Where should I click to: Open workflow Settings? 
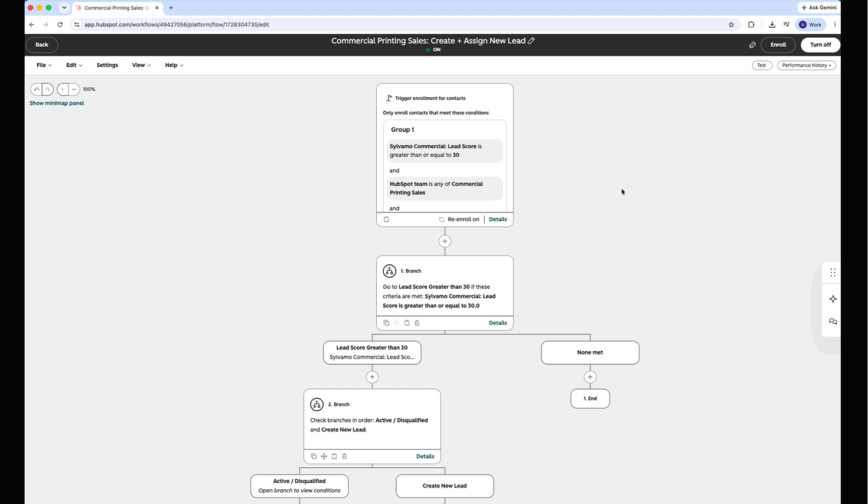point(107,65)
